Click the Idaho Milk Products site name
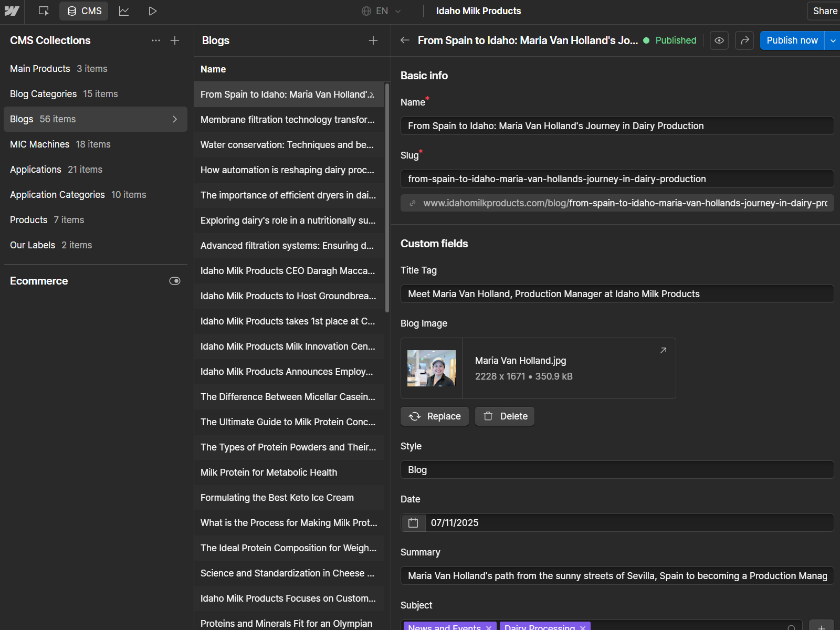840x630 pixels. [x=478, y=11]
